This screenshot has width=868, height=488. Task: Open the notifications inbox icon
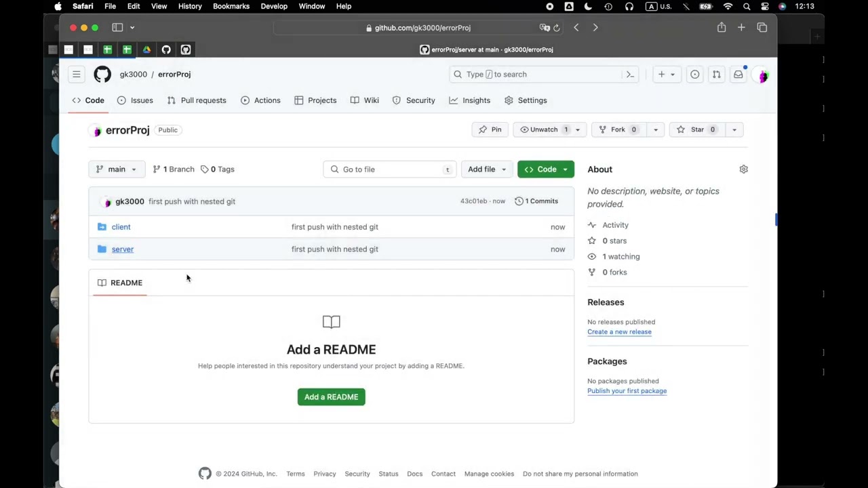(x=738, y=75)
